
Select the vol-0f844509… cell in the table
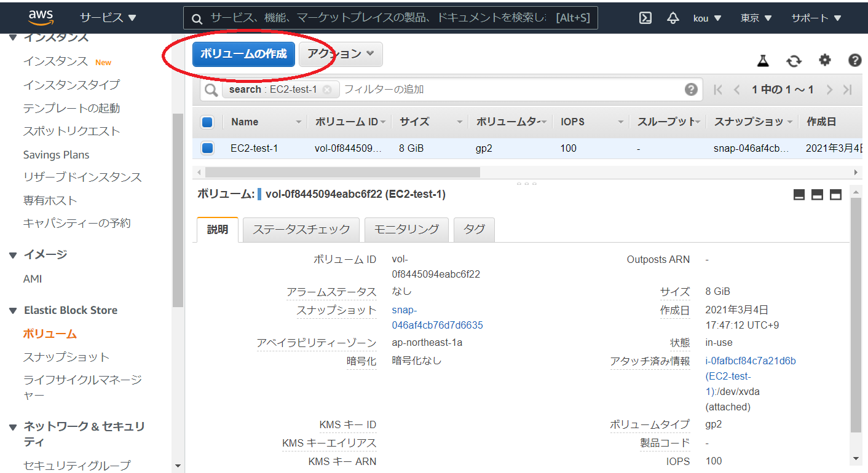pyautogui.click(x=348, y=148)
